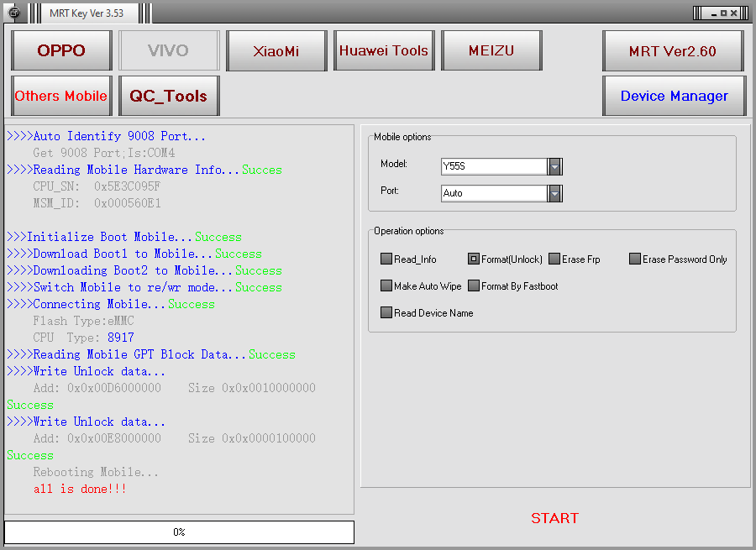This screenshot has width=756, height=550.
Task: Click log address 'Add: 0x0x00D6000000'
Action: pyautogui.click(x=97, y=388)
